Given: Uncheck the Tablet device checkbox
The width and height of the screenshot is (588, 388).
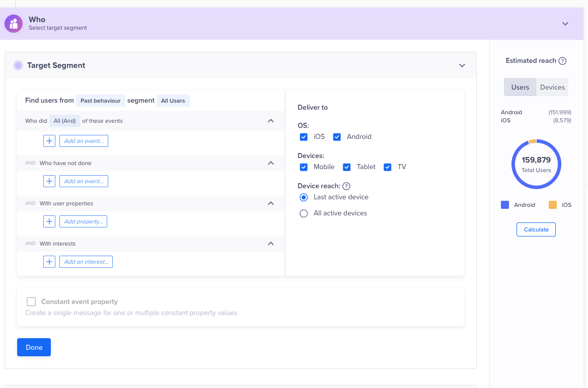Looking at the screenshot, I should [x=346, y=167].
